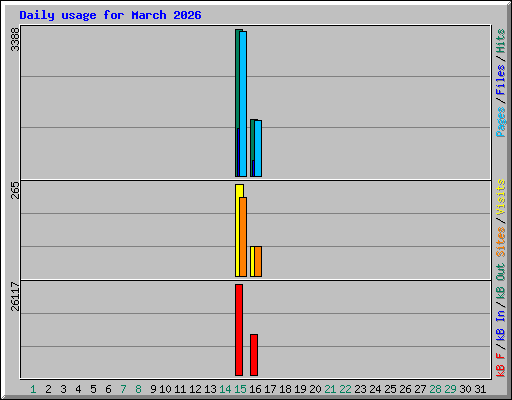Click green x-axis day label 8

click(138, 389)
